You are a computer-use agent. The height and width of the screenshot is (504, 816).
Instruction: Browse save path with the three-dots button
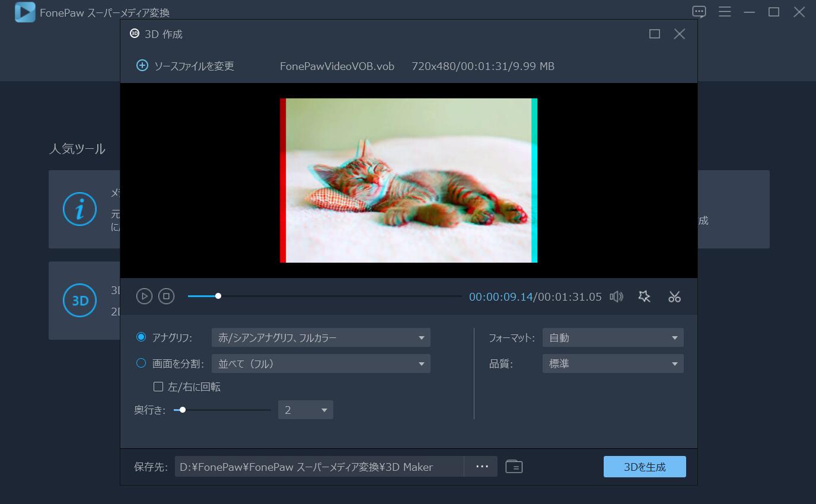[481, 467]
